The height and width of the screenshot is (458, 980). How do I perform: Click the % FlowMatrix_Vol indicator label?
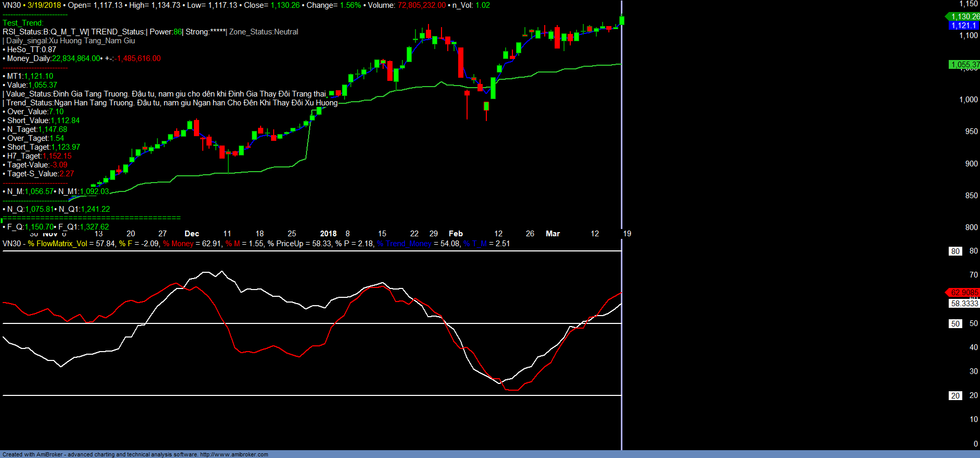(x=58, y=244)
